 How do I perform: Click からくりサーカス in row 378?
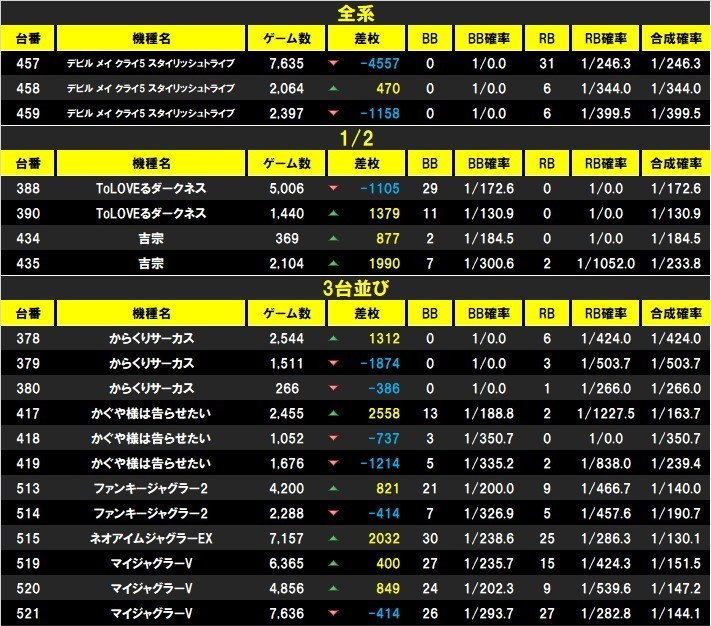tap(151, 339)
